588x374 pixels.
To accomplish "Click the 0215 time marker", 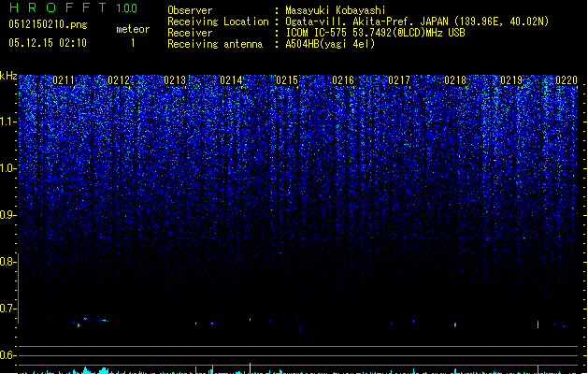I will (287, 80).
